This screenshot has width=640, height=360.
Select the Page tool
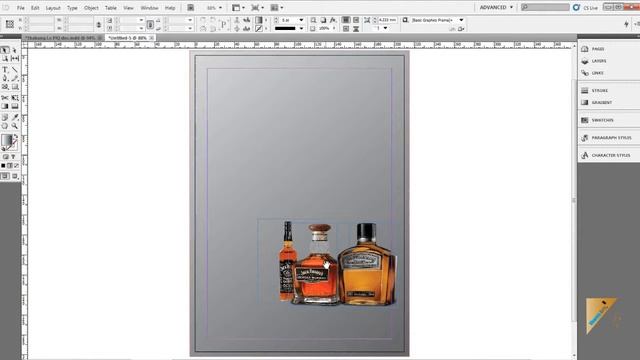click(x=5, y=59)
